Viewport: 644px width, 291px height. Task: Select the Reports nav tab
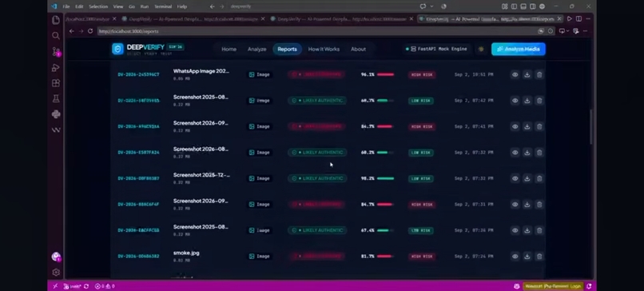pyautogui.click(x=287, y=50)
